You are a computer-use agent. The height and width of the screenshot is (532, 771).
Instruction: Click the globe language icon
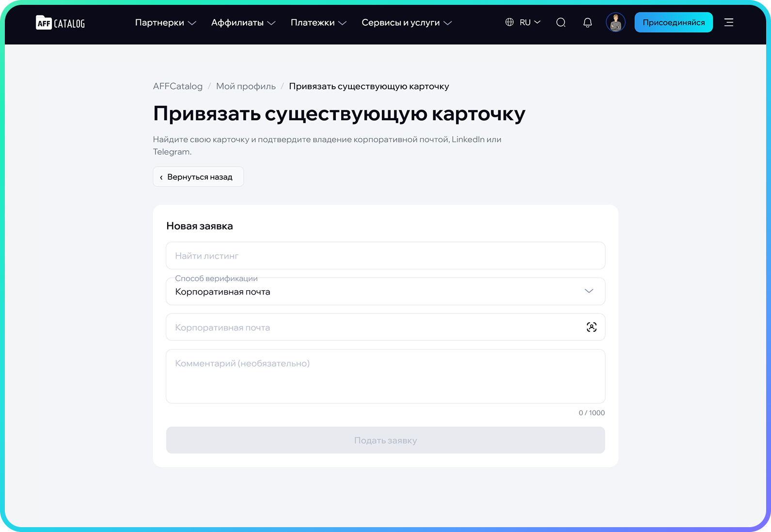pyautogui.click(x=509, y=22)
